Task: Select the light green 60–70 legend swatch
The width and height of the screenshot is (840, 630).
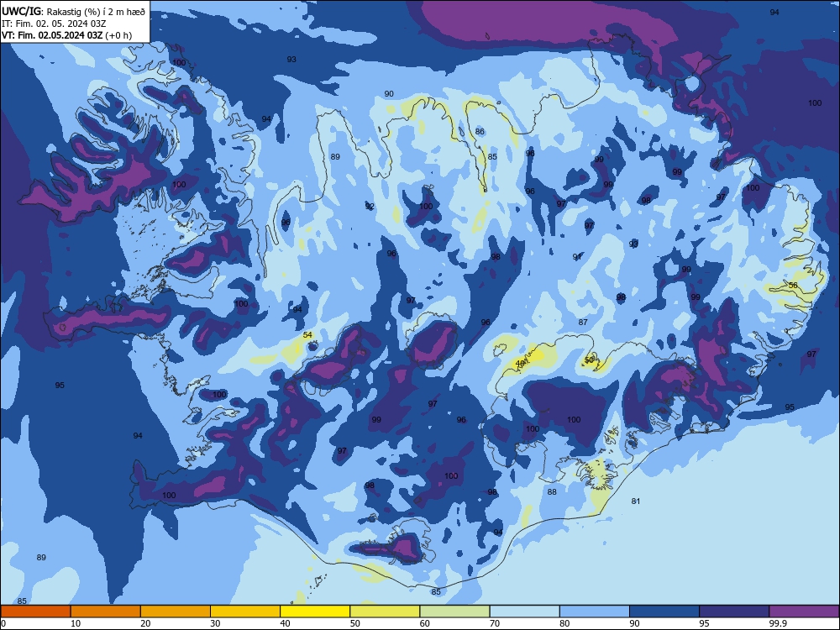Action: pos(454,612)
